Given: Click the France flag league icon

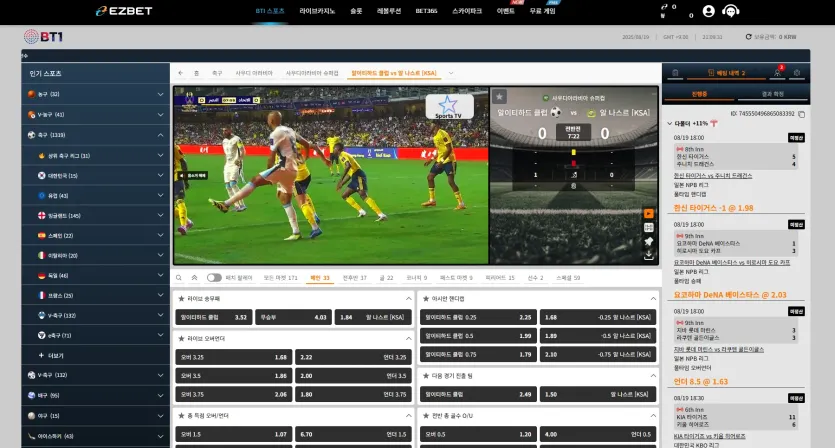Looking at the screenshot, I should coord(42,295).
